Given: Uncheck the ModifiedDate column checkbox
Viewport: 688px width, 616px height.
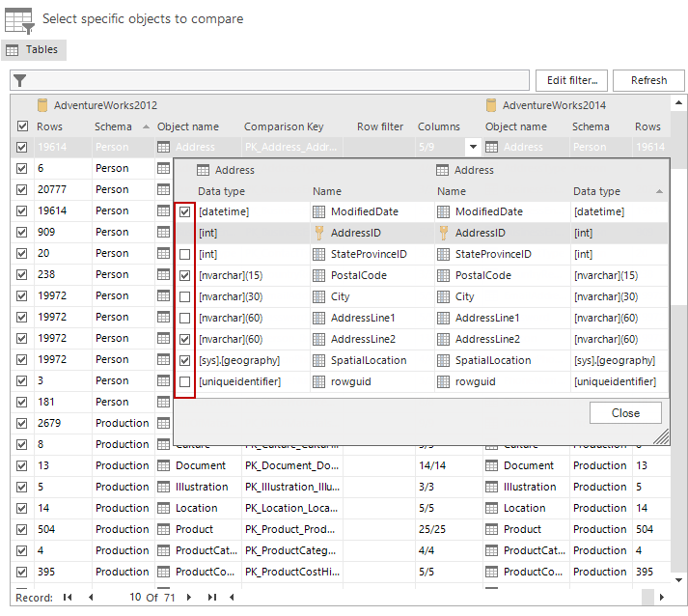Looking at the screenshot, I should click(184, 212).
